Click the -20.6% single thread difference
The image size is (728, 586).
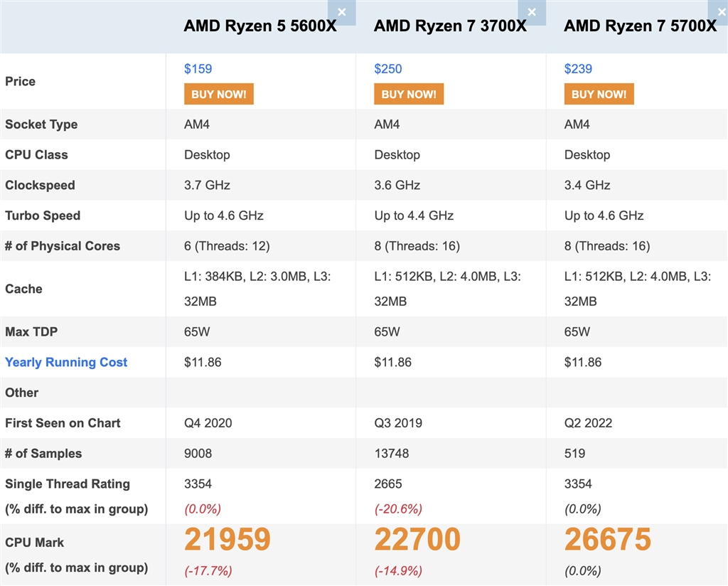pyautogui.click(x=398, y=509)
